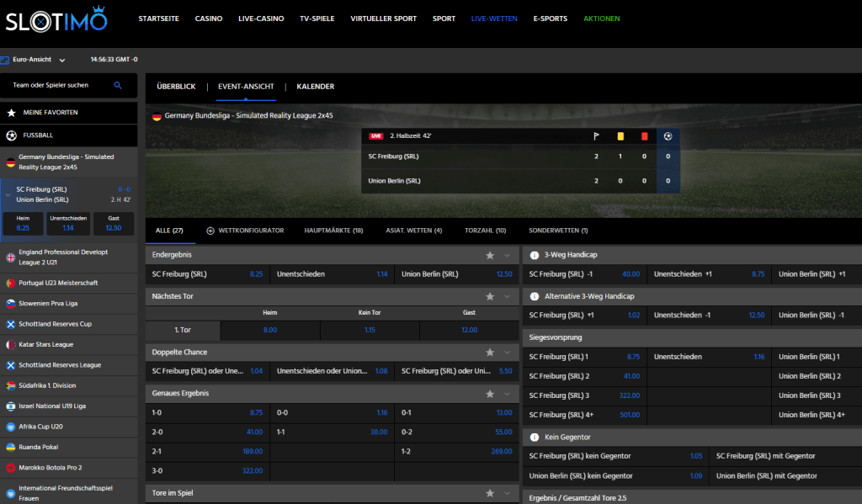Click the Israel flag icon in sidebar
Viewport: 862px width, 504px height.
[10, 406]
